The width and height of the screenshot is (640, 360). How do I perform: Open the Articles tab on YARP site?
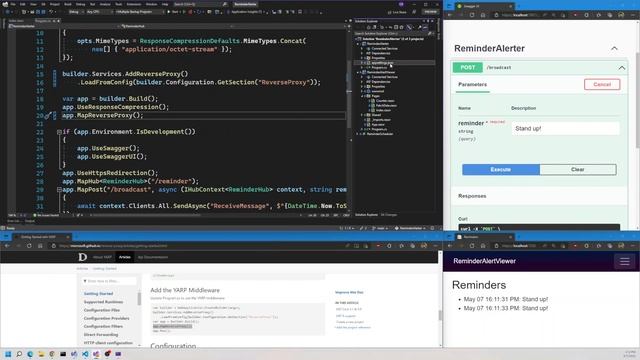[124, 257]
